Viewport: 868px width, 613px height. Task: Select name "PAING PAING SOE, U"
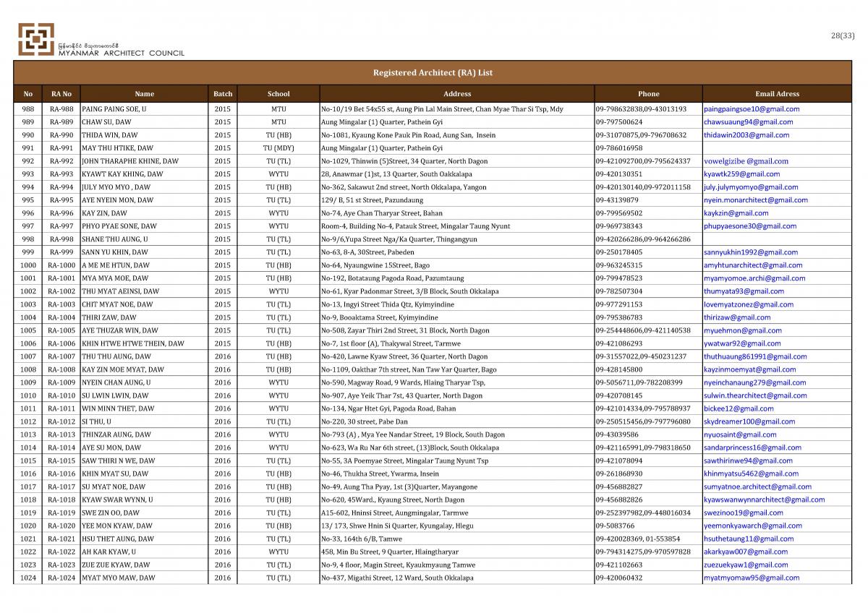(x=114, y=109)
